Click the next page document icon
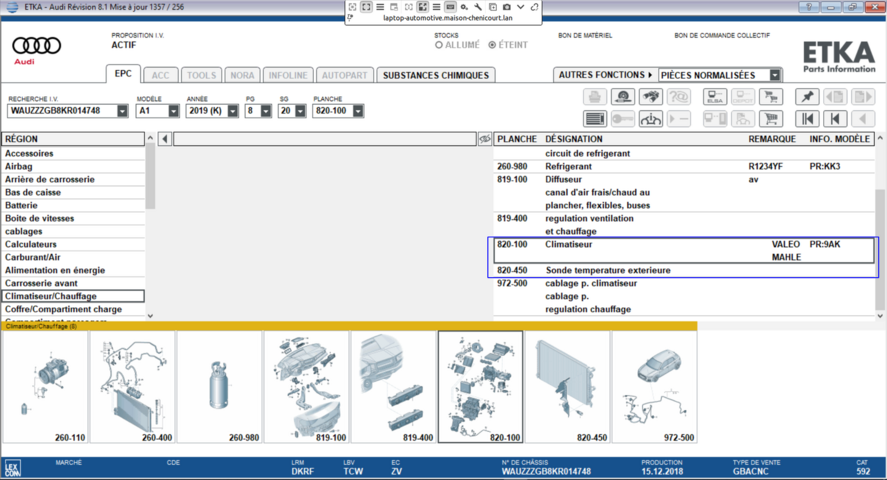 (863, 97)
